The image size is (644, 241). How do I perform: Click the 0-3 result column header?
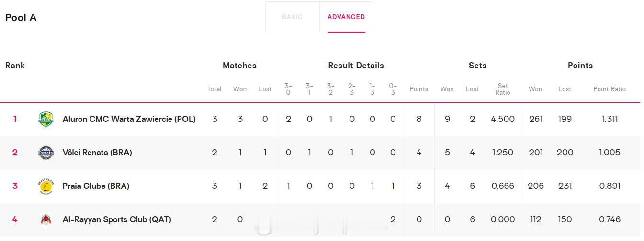point(393,89)
